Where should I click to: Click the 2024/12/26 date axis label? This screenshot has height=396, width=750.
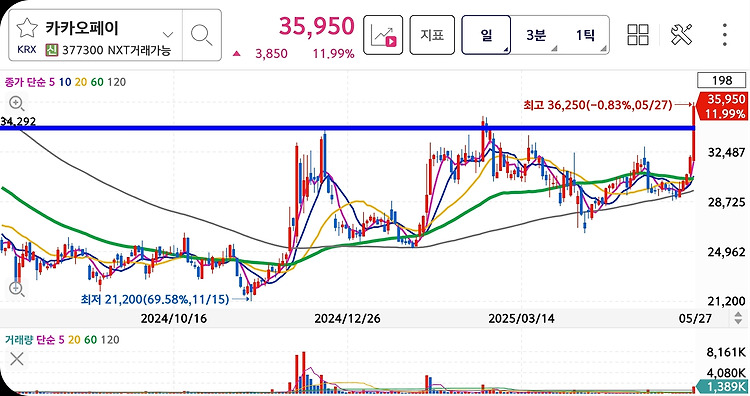[x=347, y=318]
